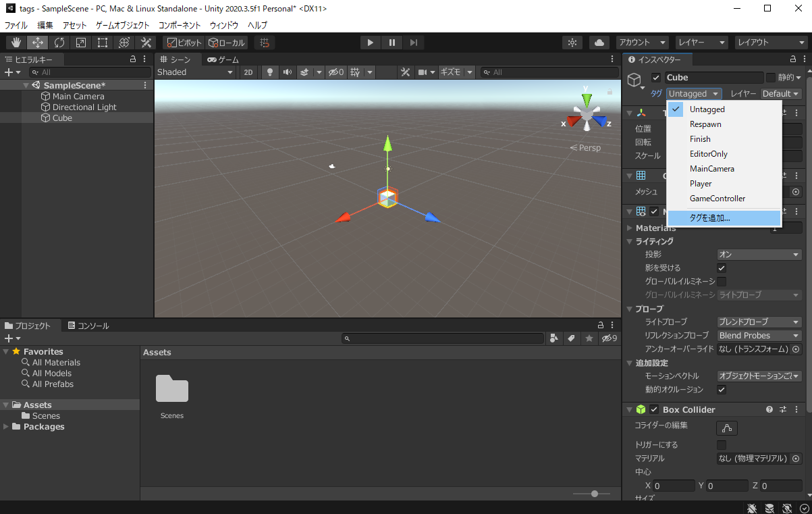
Task: Toggle Cube active checkbox in Inspector
Action: 656,78
